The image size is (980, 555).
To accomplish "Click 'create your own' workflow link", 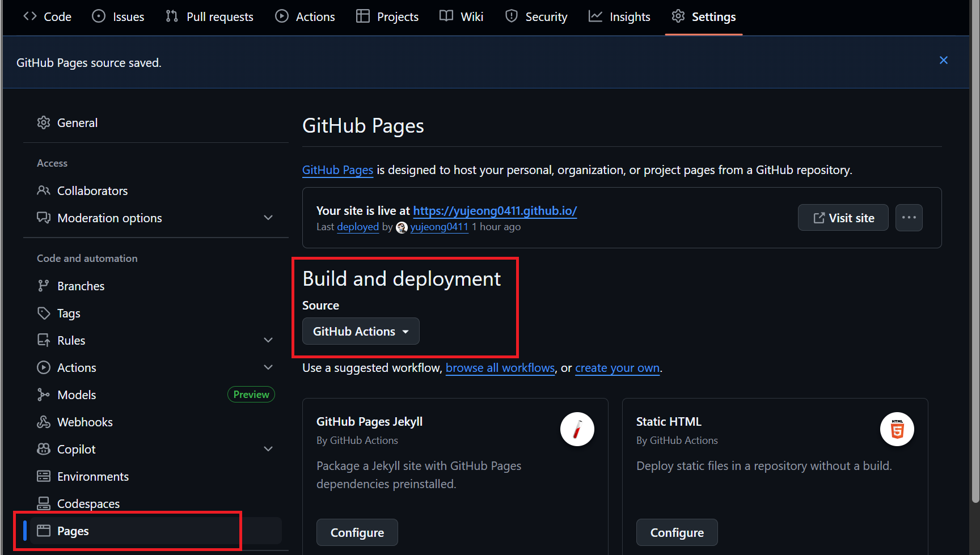I will click(x=618, y=368).
